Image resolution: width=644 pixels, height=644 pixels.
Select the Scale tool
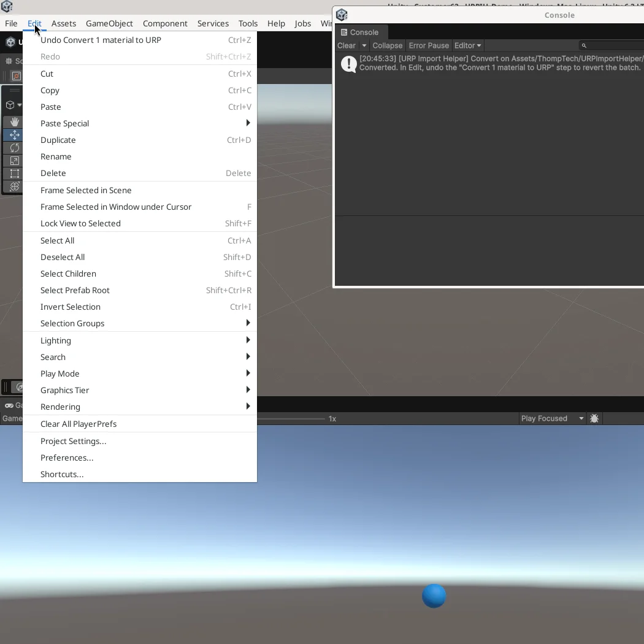(14, 161)
